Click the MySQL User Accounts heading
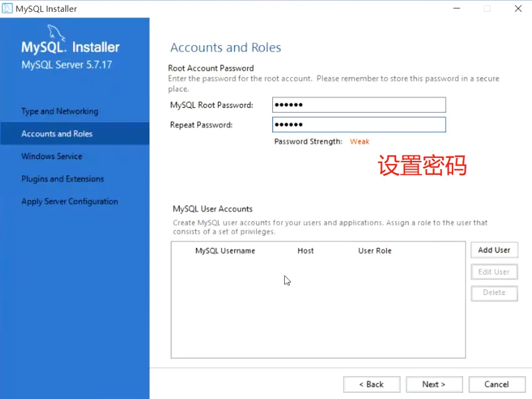Screen dimensions: 532x399 (213, 209)
